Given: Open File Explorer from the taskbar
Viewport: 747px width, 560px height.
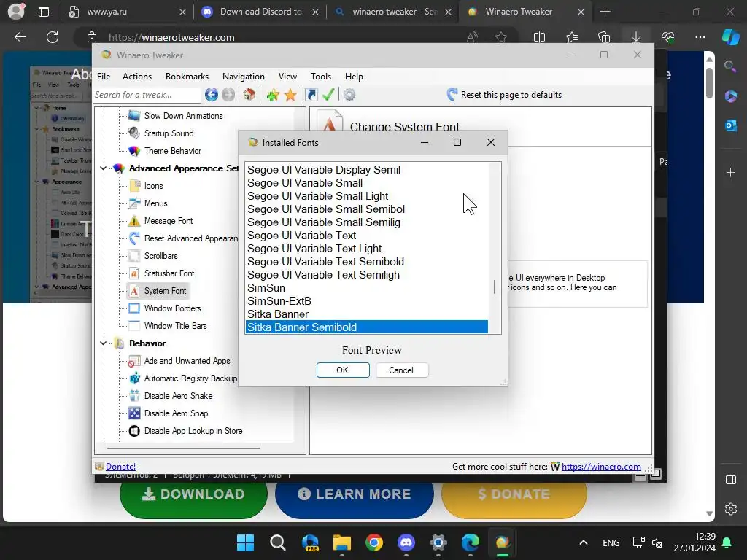Looking at the screenshot, I should click(342, 542).
